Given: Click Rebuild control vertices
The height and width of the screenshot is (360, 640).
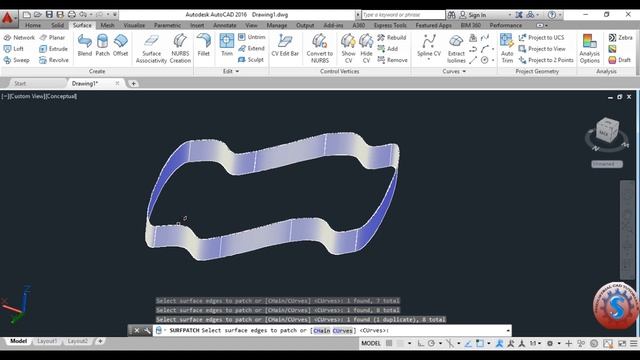Looking at the screenshot, I should point(392,37).
